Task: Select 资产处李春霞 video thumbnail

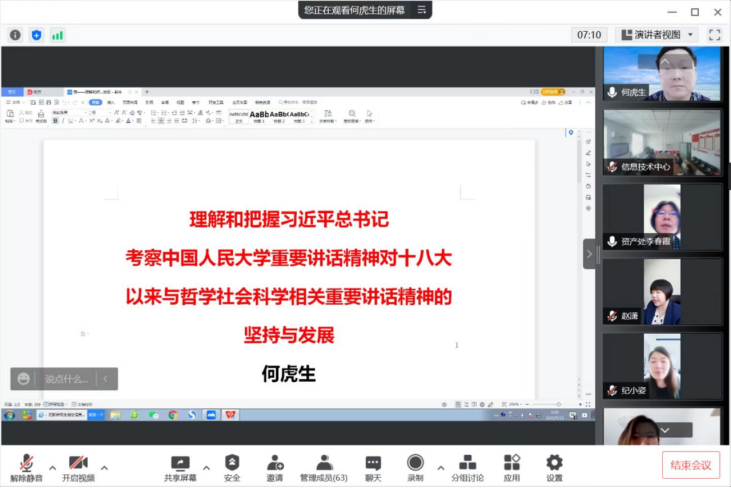Action: 662,217
